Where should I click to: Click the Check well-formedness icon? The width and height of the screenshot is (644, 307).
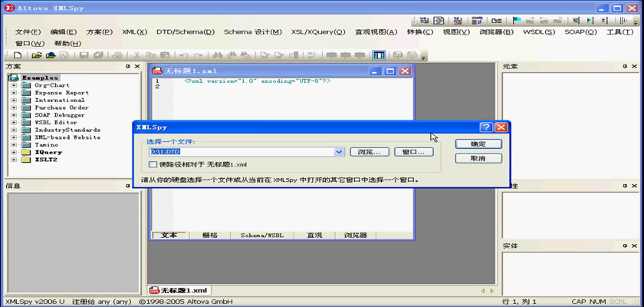[265, 55]
